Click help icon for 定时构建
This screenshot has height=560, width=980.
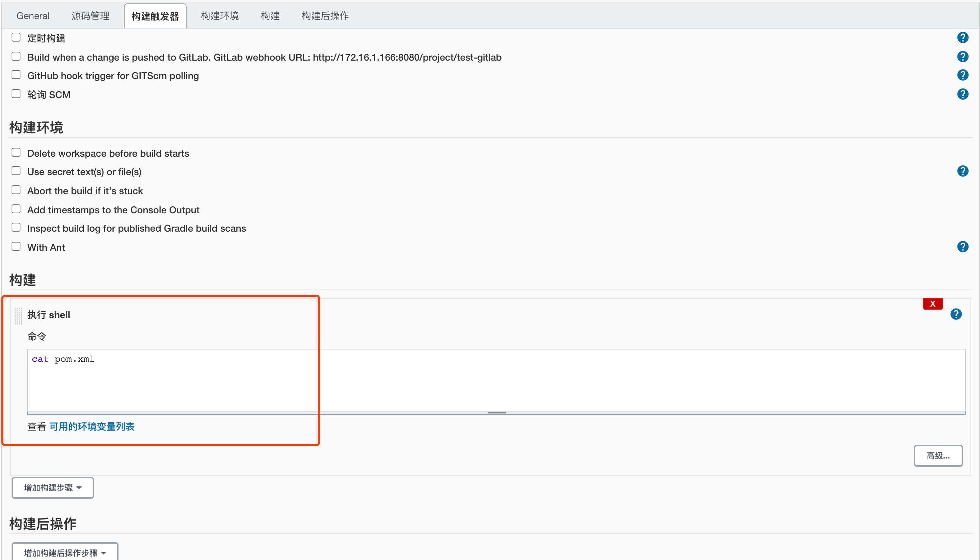pyautogui.click(x=962, y=38)
